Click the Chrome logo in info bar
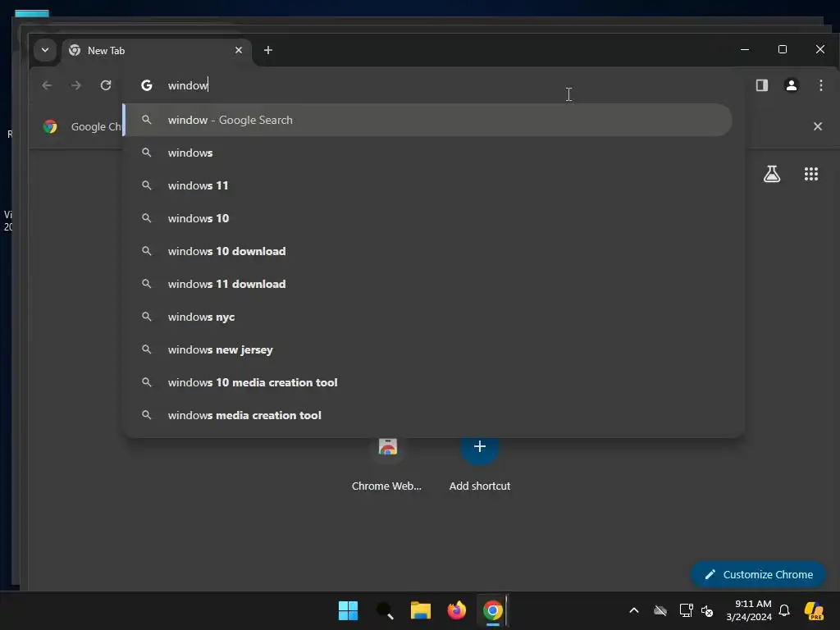Viewport: 840px width, 630px height. pos(50,126)
